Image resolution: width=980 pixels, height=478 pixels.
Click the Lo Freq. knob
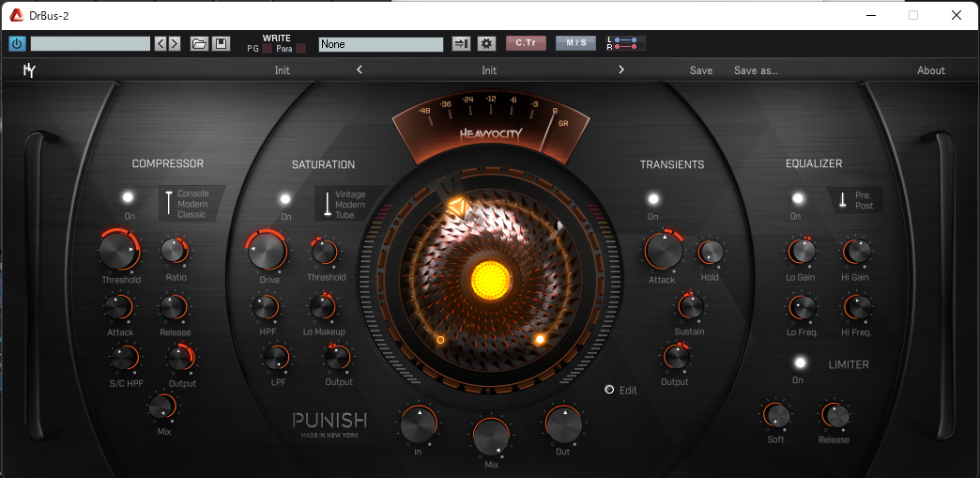point(803,307)
